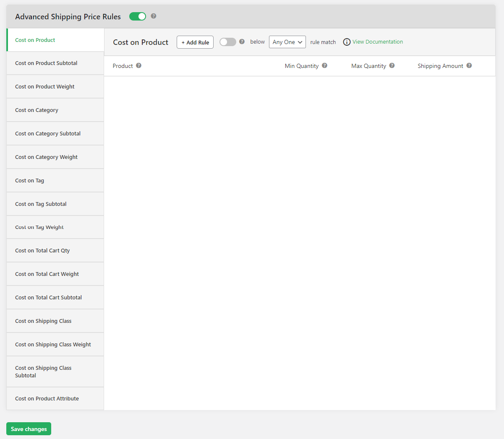
Task: Click help icon beside Product column
Action: (x=138, y=65)
